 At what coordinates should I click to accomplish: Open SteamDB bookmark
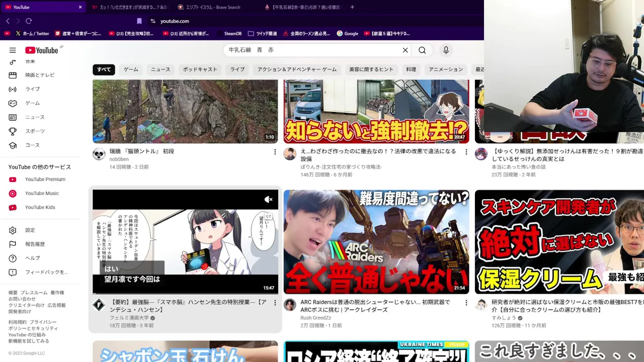tap(229, 34)
